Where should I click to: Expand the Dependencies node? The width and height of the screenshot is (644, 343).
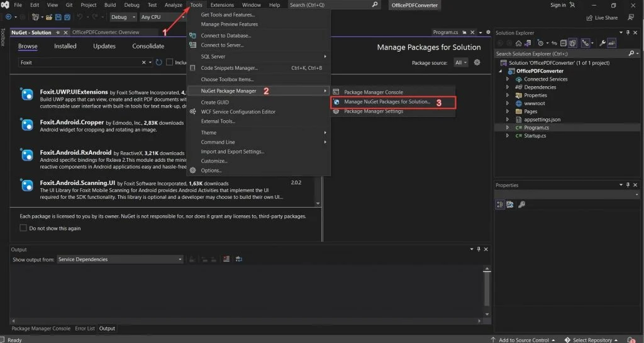508,87
